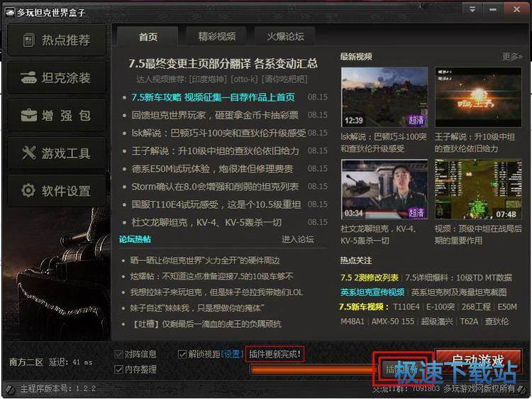Open the 坦克涂装 tank skins section
The height and width of the screenshot is (399, 532).
(28, 77)
